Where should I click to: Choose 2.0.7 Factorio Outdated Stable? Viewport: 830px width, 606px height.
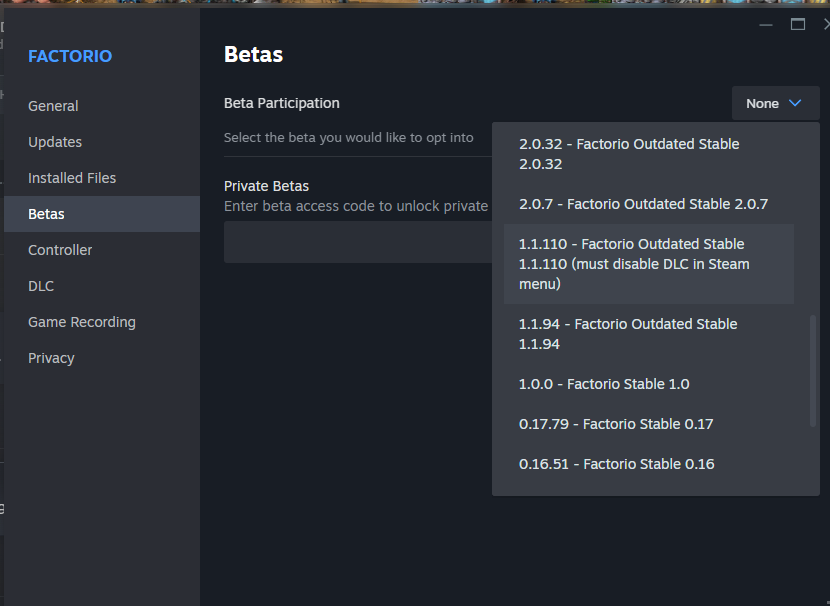648,204
